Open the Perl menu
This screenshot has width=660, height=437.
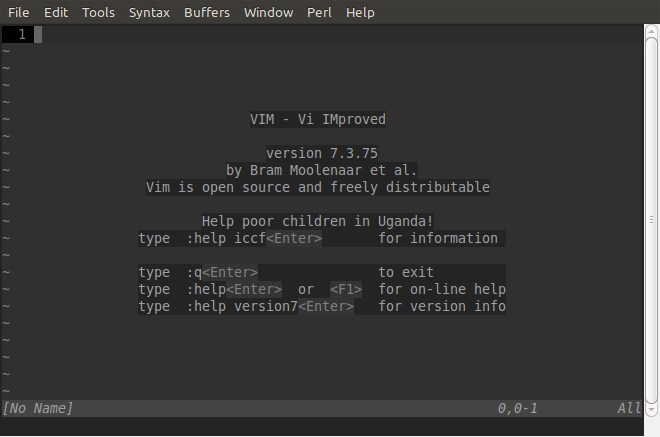319,13
